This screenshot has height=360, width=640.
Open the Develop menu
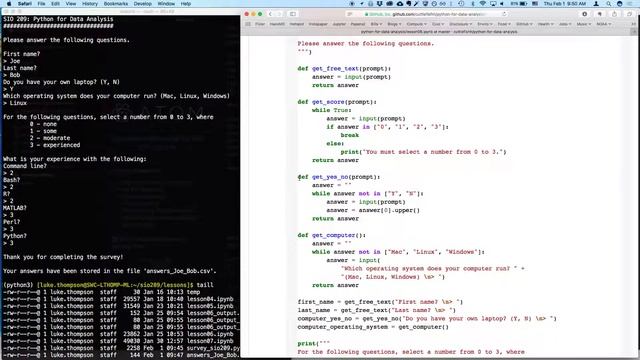[142, 4]
